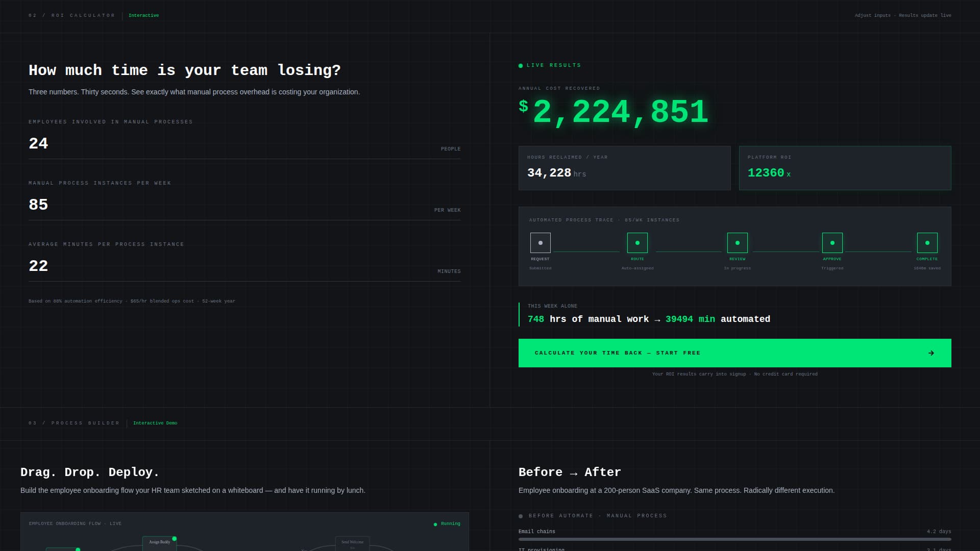Switch to the Interactive tab beside ROI Calculator
Screen dimensions: 980x551
tap(144, 15)
